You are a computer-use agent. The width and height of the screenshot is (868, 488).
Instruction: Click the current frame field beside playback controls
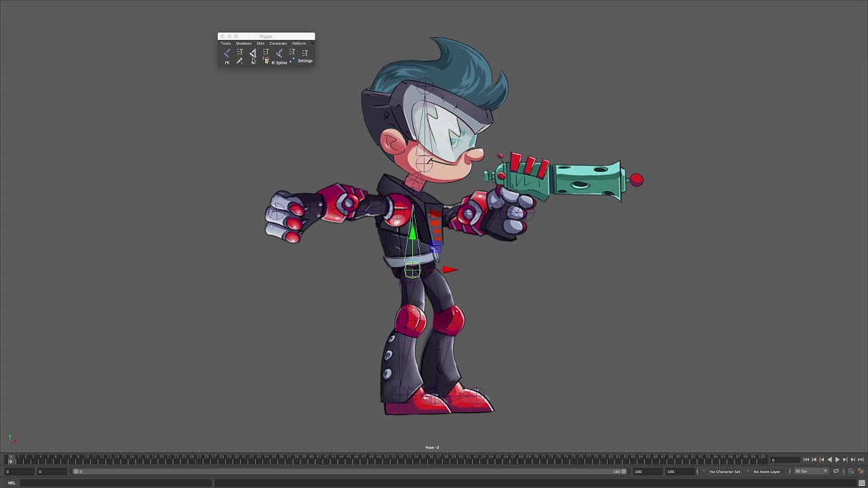(x=785, y=460)
